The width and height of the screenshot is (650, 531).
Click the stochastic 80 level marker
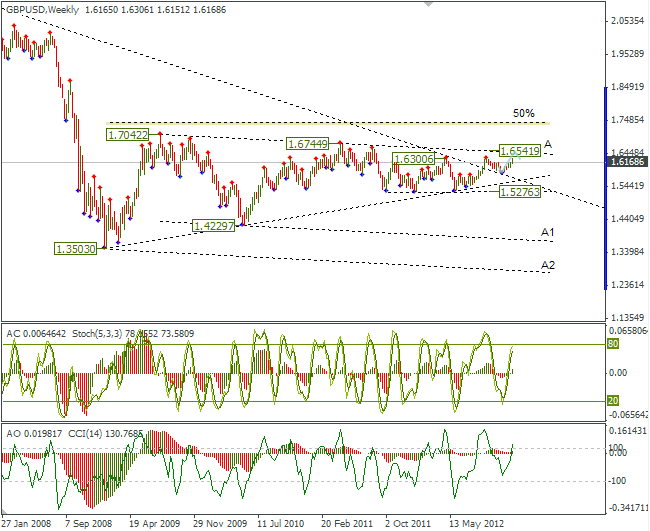pos(613,344)
